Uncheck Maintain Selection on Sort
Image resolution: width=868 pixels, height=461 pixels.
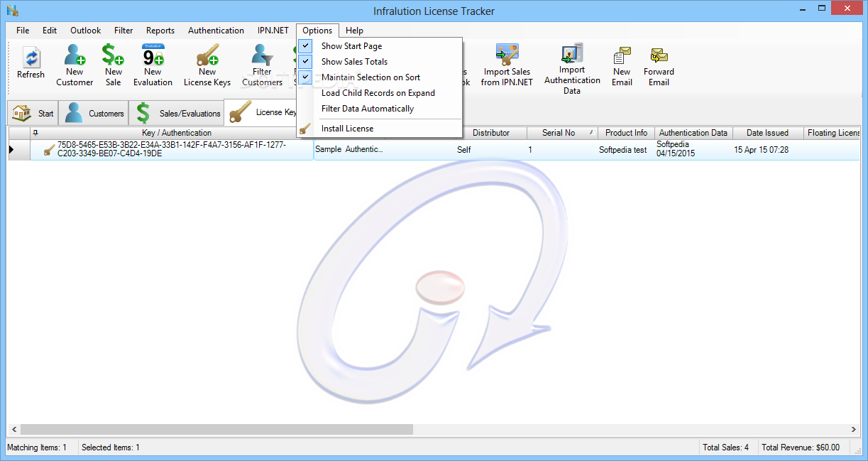click(x=380, y=77)
